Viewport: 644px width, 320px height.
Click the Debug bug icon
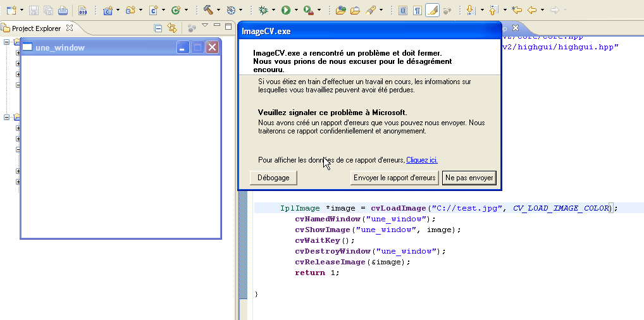point(263,10)
